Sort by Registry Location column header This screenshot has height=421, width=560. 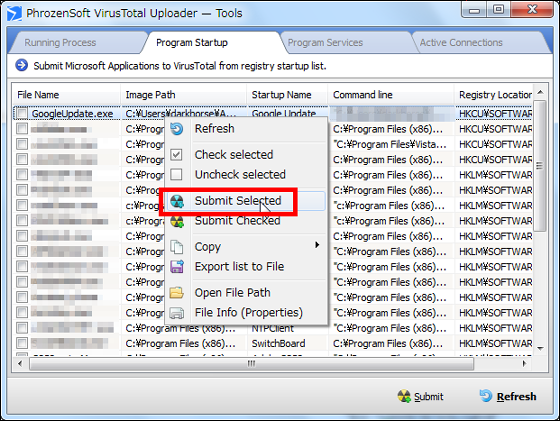click(x=494, y=95)
